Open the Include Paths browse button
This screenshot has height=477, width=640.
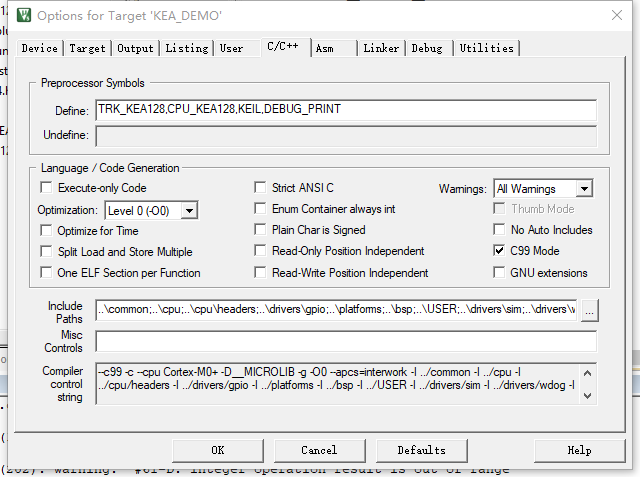[589, 311]
